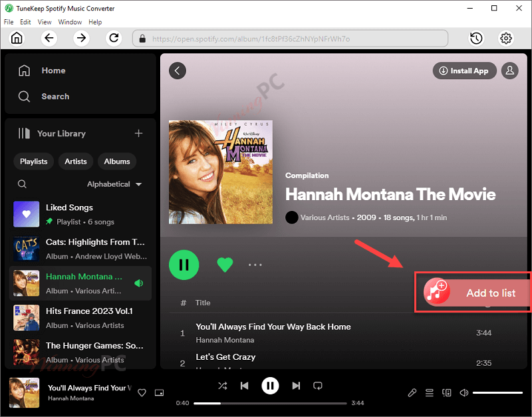Click now-playing album thumbnail
The image size is (532, 417).
point(24,392)
